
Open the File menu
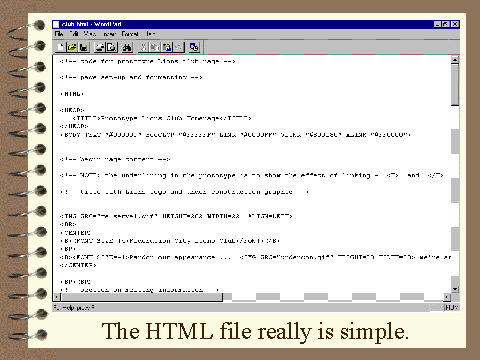(x=59, y=34)
